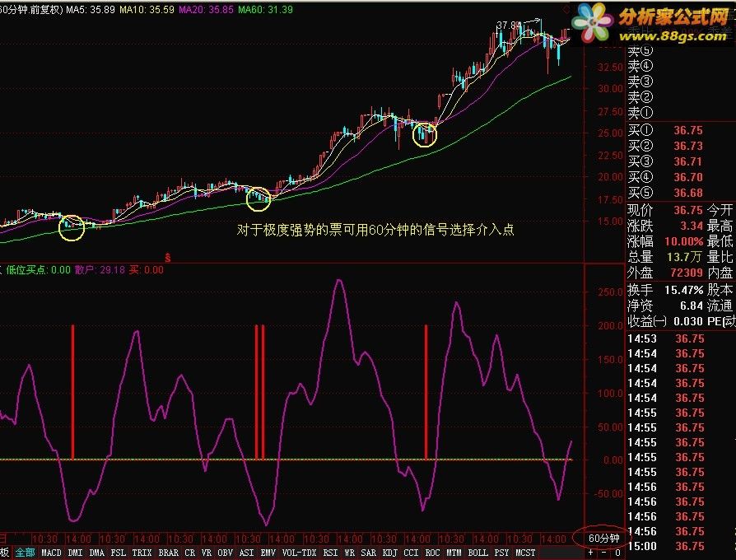
Task: Open the DMI indicator tab
Action: (x=75, y=553)
